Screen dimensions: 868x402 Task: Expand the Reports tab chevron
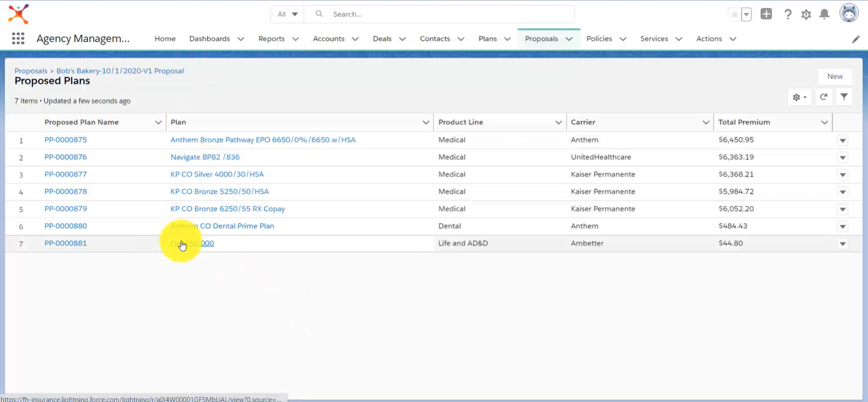point(295,39)
